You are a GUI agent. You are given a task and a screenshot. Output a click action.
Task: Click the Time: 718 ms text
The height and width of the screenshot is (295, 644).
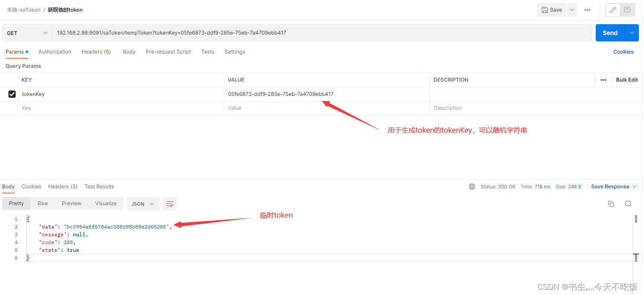click(x=535, y=187)
